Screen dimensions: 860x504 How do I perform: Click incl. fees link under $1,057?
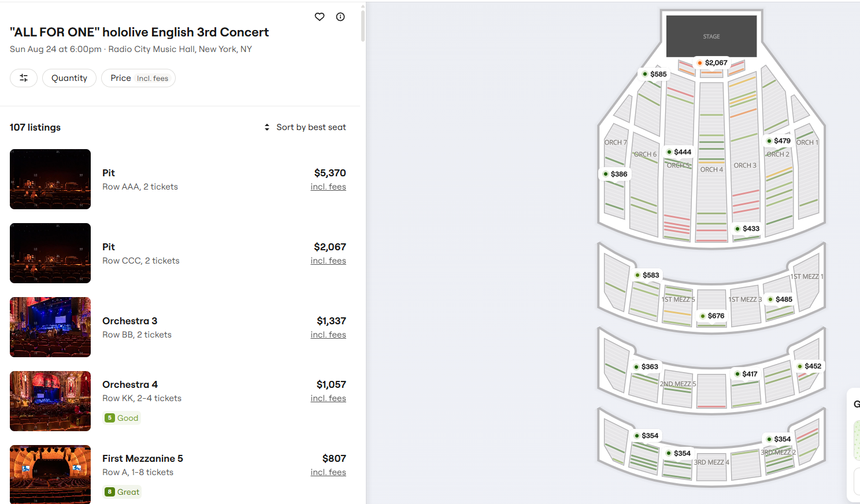pyautogui.click(x=328, y=398)
